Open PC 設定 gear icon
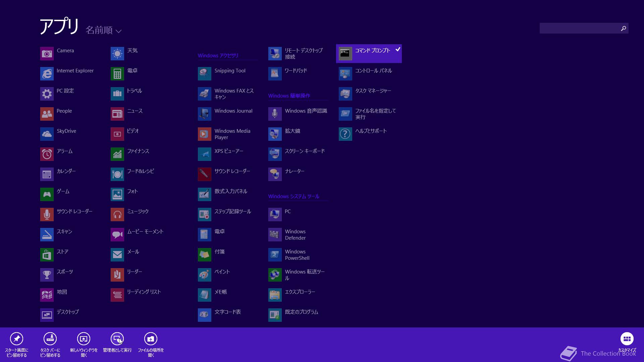 pyautogui.click(x=47, y=94)
